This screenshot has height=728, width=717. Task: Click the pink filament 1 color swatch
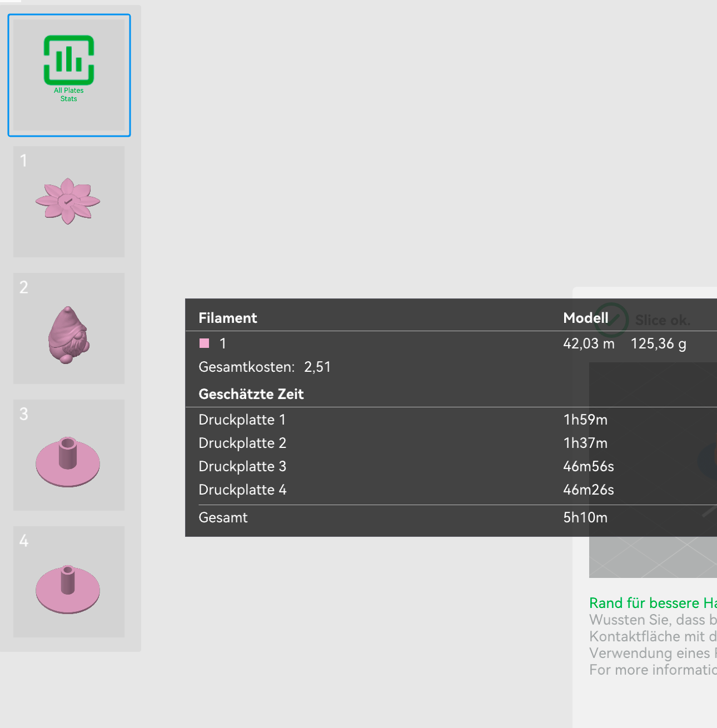tap(205, 343)
